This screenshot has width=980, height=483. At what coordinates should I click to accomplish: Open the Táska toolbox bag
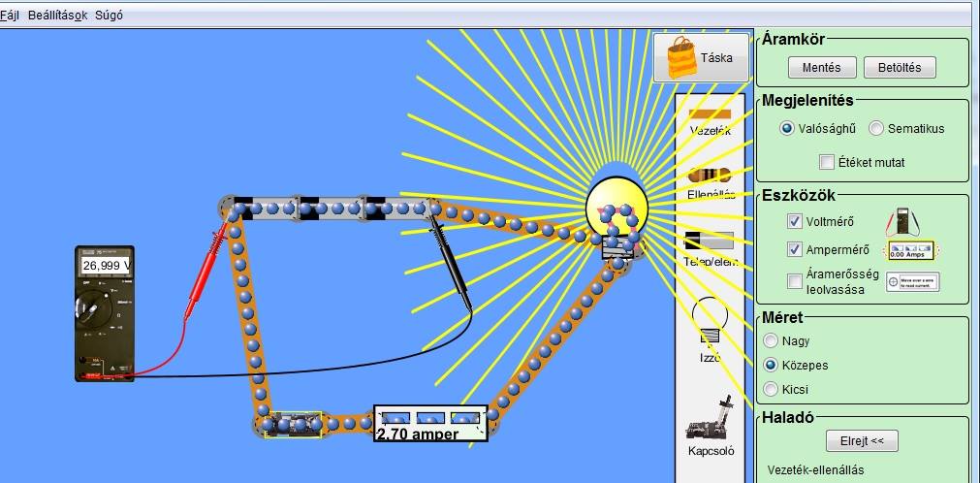[701, 57]
